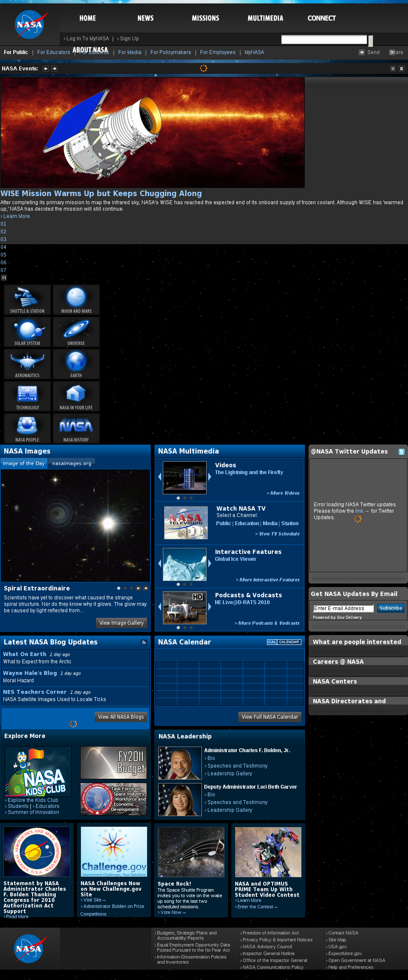Show next Interactive Features item
The height and width of the screenshot is (980, 408).
(210, 563)
